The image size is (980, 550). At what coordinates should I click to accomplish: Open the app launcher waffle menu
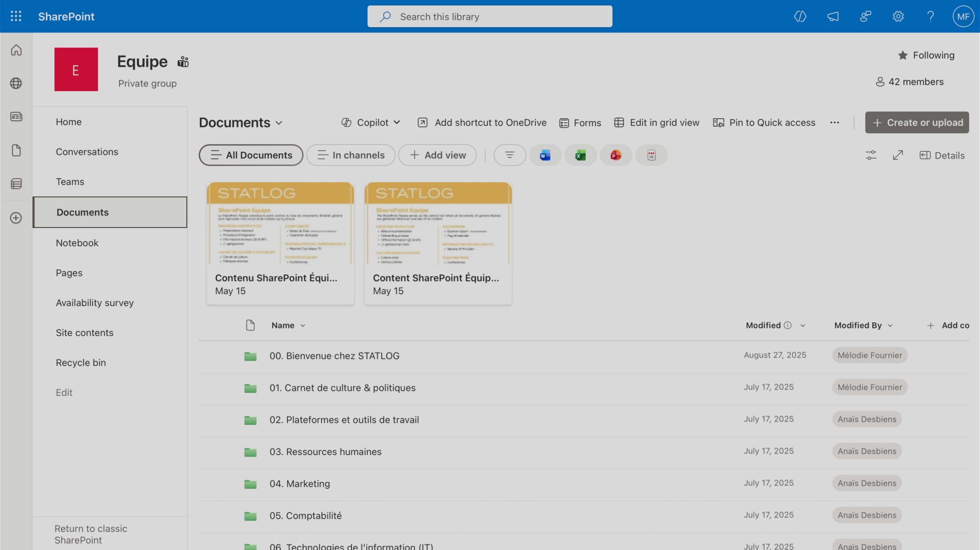(x=16, y=16)
